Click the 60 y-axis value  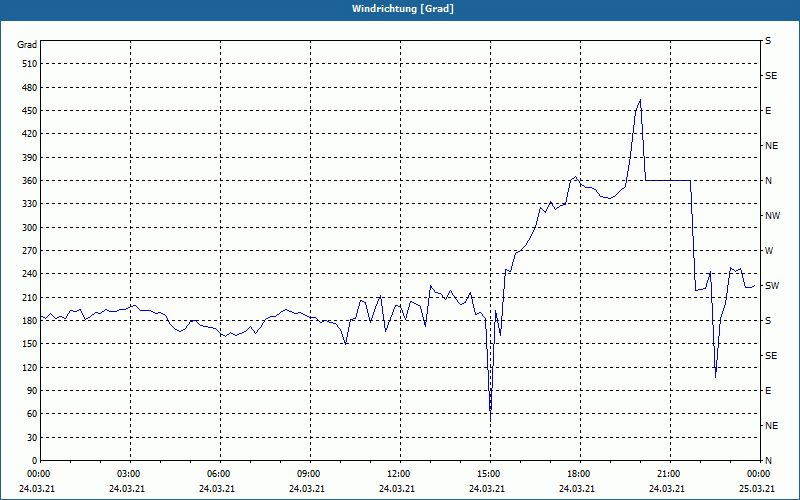[32, 414]
